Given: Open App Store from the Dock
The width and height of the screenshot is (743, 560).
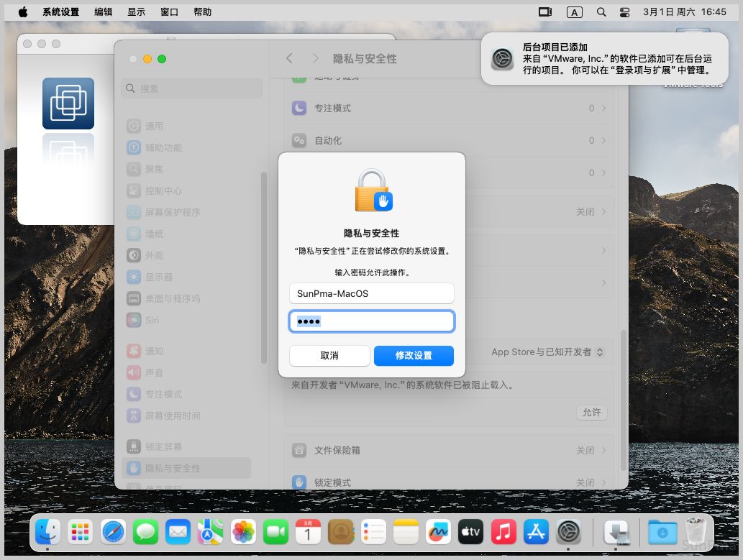Looking at the screenshot, I should pyautogui.click(x=537, y=532).
